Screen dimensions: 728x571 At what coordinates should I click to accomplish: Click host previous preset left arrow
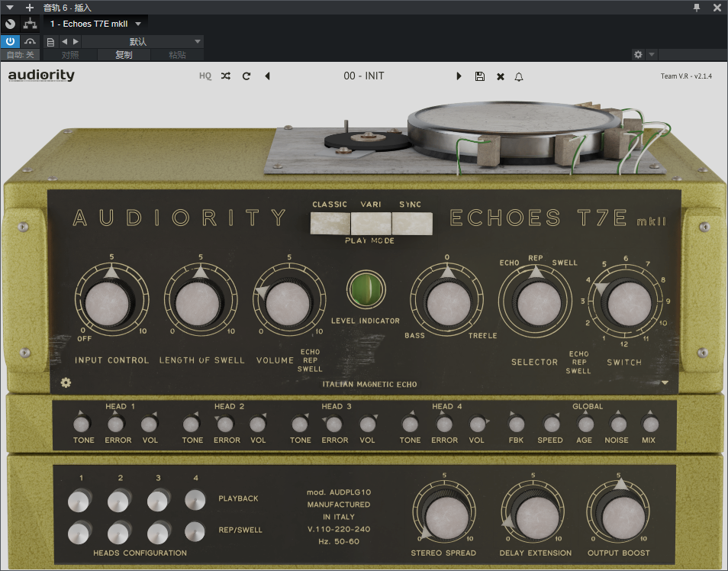65,42
